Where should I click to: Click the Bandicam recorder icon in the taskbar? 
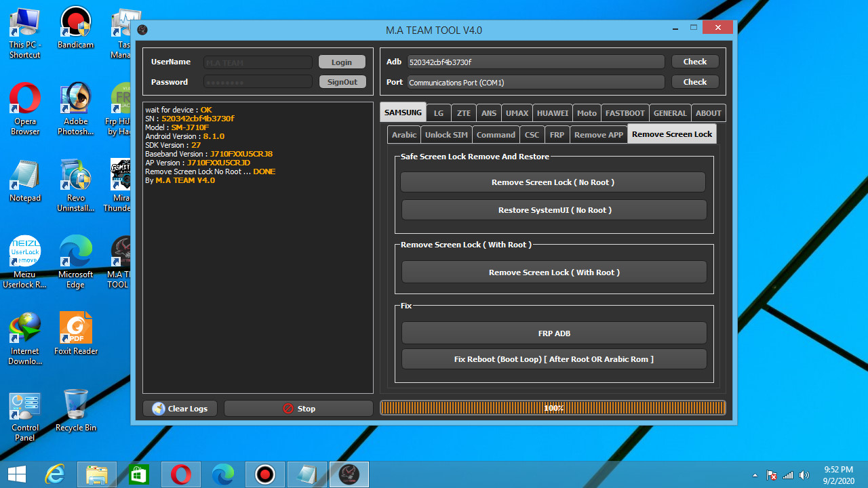pos(264,474)
